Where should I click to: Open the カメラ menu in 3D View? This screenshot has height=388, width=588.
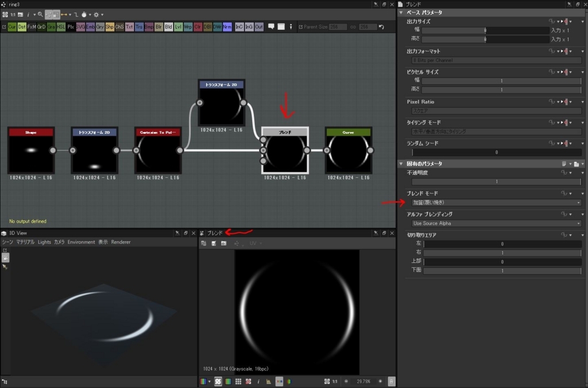(x=59, y=242)
